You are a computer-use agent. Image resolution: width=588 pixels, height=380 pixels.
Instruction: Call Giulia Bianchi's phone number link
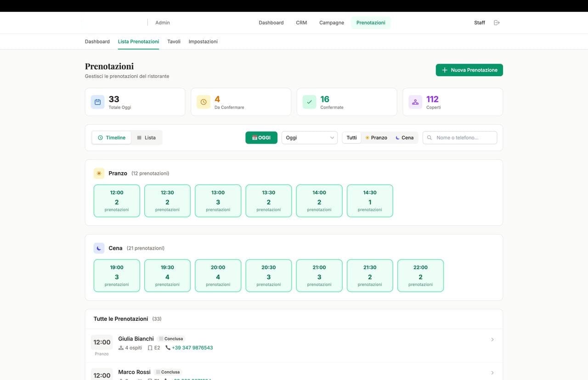(x=192, y=347)
